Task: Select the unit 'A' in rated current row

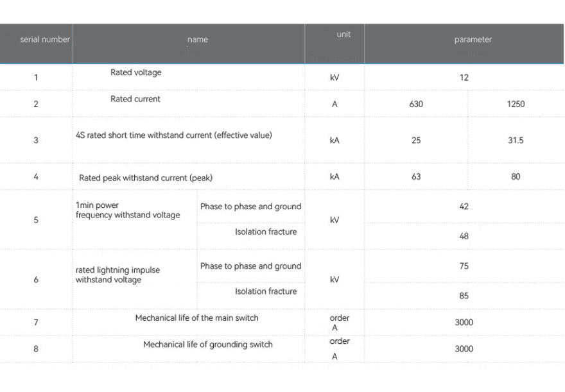Action: tap(335, 104)
